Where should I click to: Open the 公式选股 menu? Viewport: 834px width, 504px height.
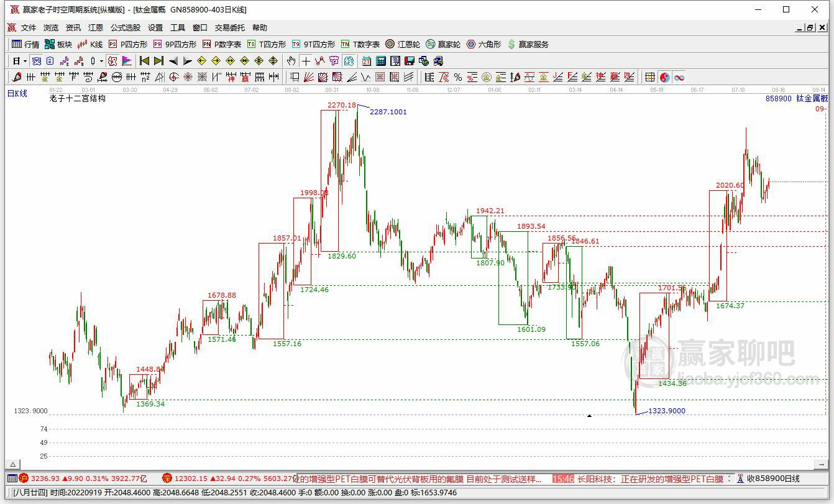[126, 28]
